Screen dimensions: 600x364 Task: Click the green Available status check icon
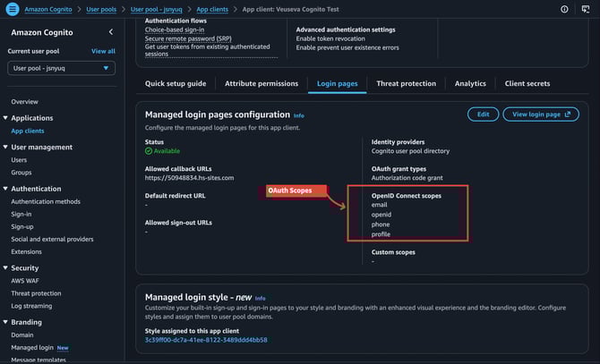click(x=149, y=151)
